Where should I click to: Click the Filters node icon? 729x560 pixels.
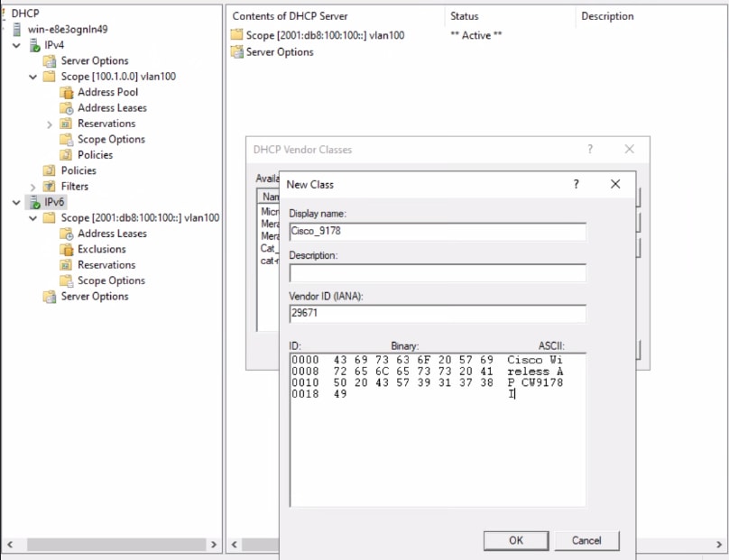click(51, 186)
